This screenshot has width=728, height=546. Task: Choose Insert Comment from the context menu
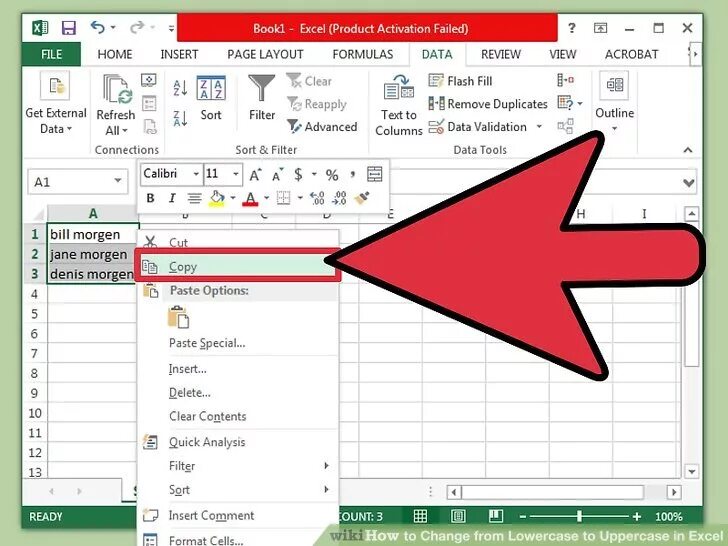pyautogui.click(x=211, y=515)
